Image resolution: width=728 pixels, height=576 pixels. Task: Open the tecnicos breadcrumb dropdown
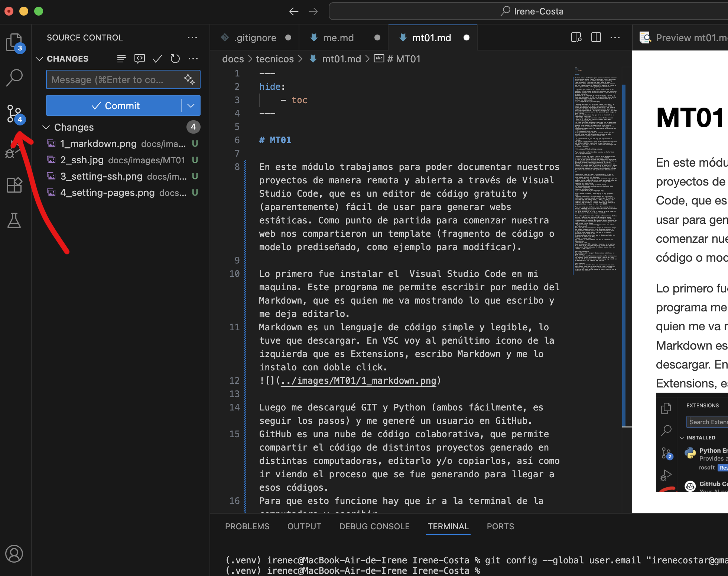[274, 59]
